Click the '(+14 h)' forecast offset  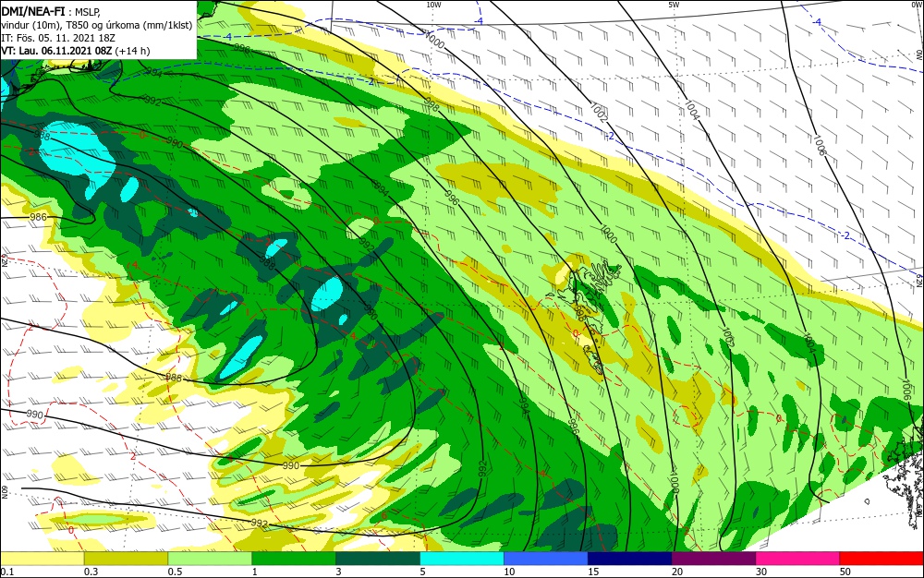[132, 51]
